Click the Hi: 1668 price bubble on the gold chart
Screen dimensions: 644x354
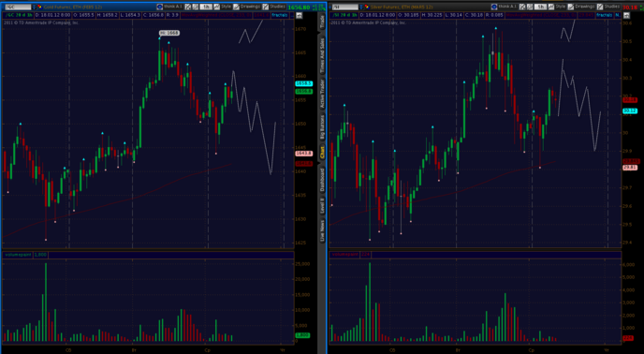click(x=169, y=33)
